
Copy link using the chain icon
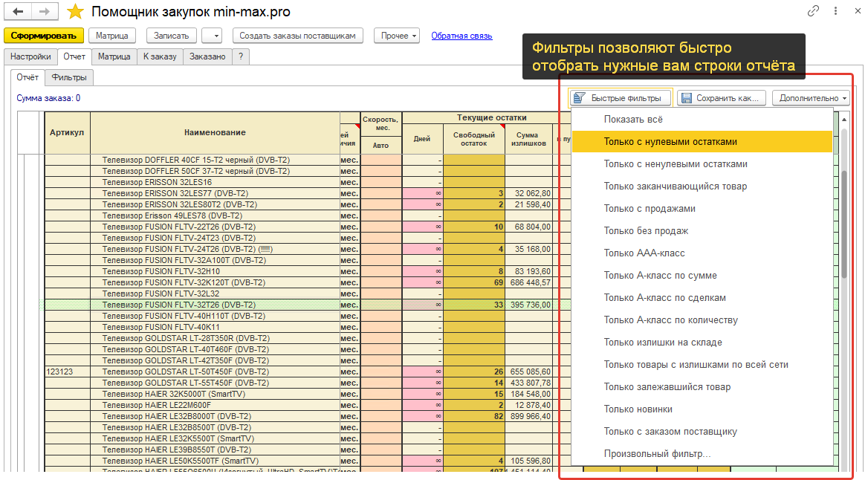point(814,11)
